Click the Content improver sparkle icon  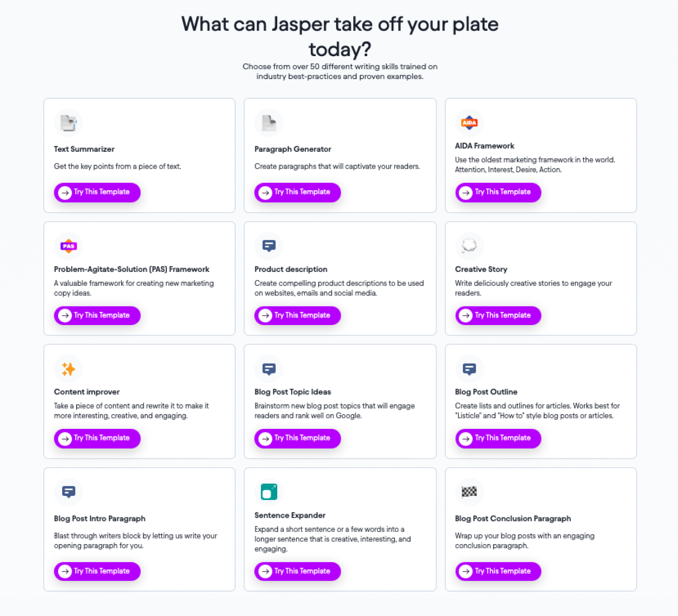68,369
